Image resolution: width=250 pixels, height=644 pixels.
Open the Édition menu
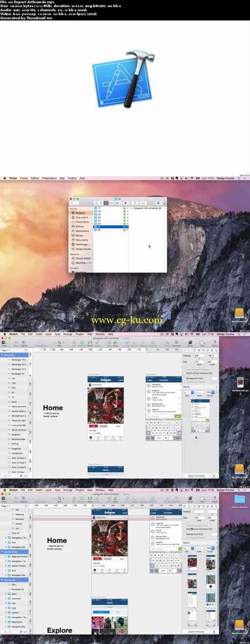[35, 178]
